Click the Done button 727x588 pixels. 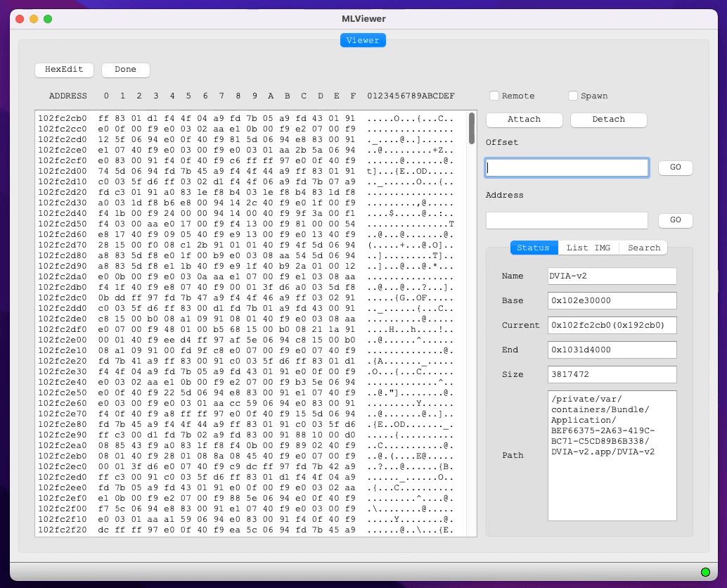[x=125, y=70]
